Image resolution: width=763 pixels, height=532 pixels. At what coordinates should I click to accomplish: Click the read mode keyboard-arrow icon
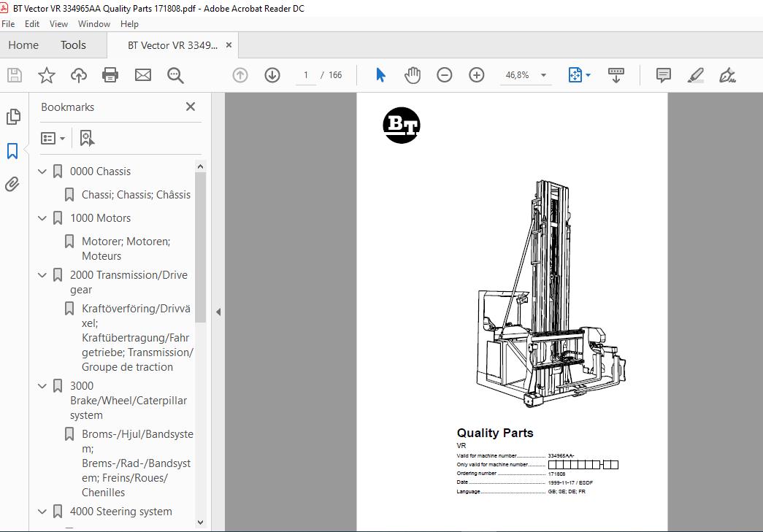[616, 75]
